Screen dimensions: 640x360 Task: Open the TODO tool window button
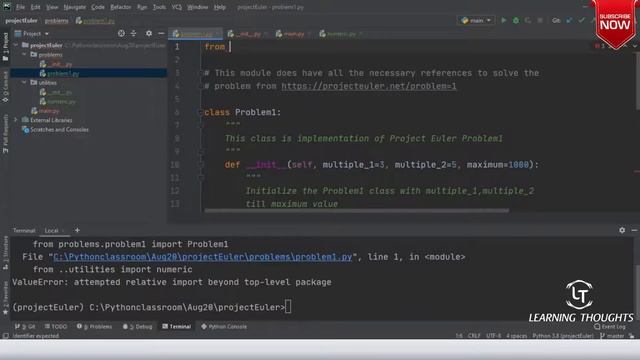(x=56, y=327)
